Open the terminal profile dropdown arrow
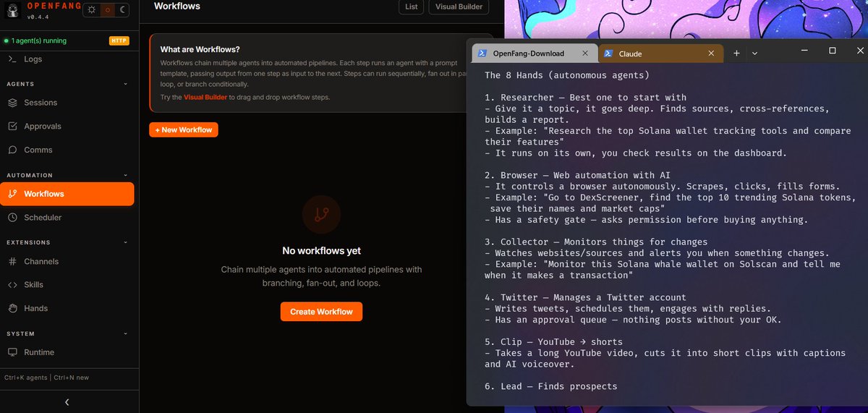This screenshot has width=868, height=413. coord(754,54)
